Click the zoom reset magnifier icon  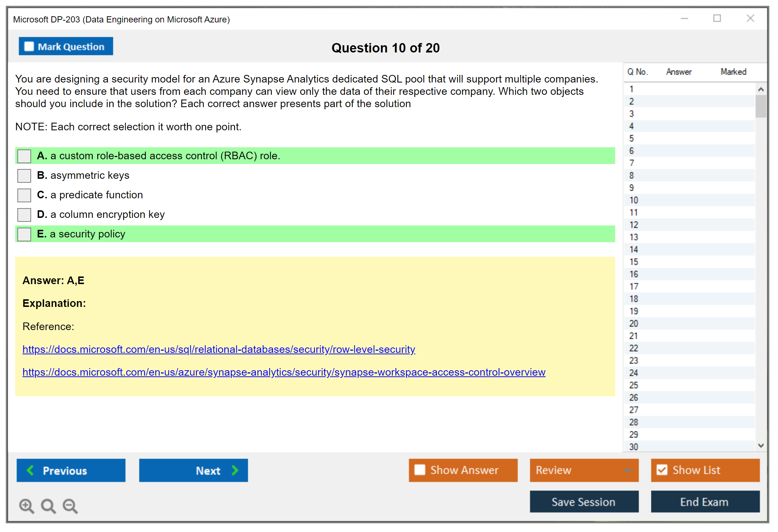point(48,506)
